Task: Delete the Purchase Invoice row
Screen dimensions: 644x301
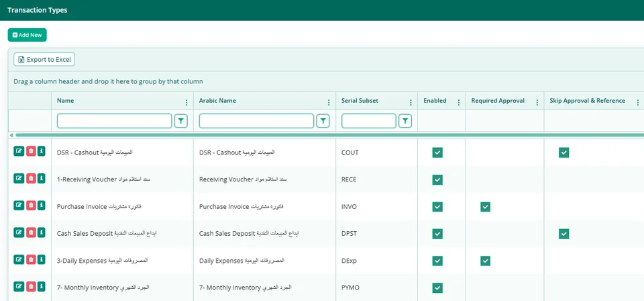Action: 31,205
